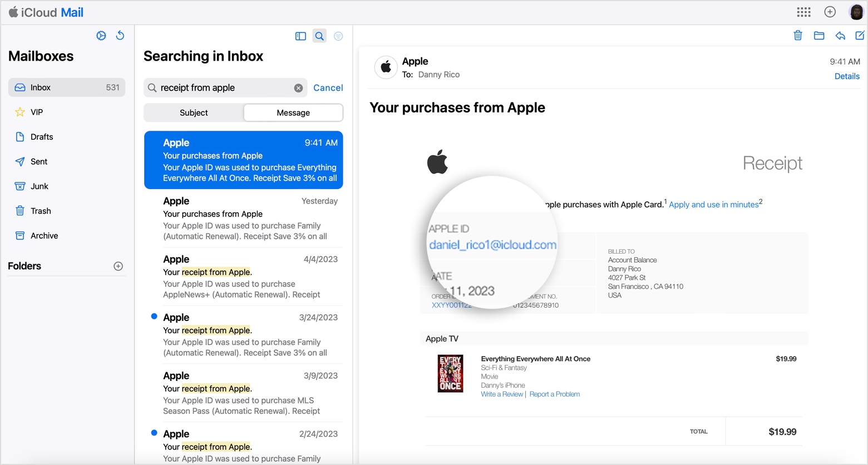Refresh mailboxes with the reload icon

click(x=120, y=36)
